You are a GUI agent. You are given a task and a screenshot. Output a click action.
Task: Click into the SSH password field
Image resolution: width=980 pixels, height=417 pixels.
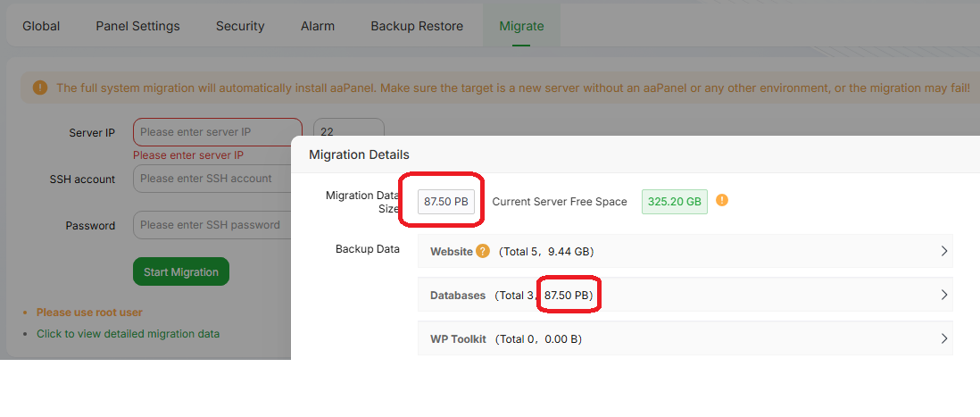212,225
